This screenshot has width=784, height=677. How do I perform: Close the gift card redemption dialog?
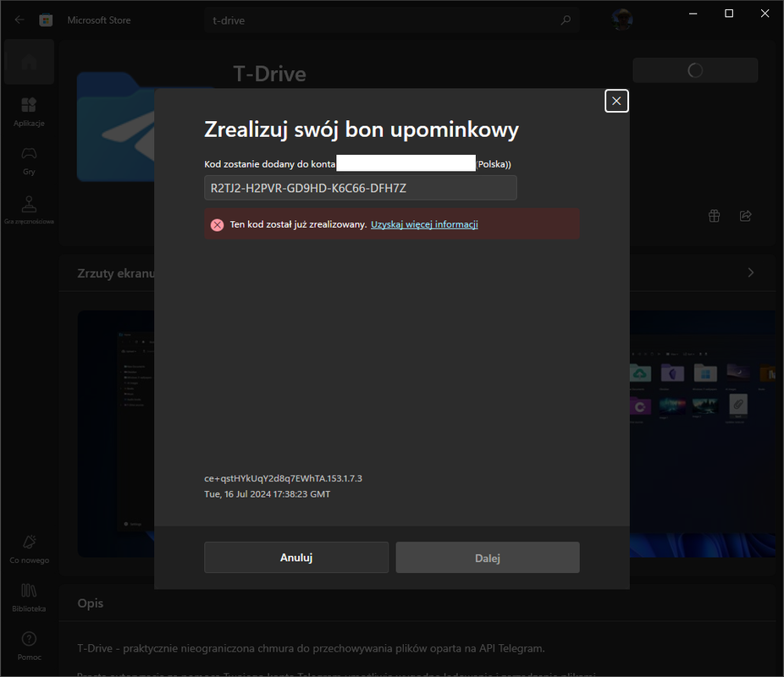tap(616, 101)
